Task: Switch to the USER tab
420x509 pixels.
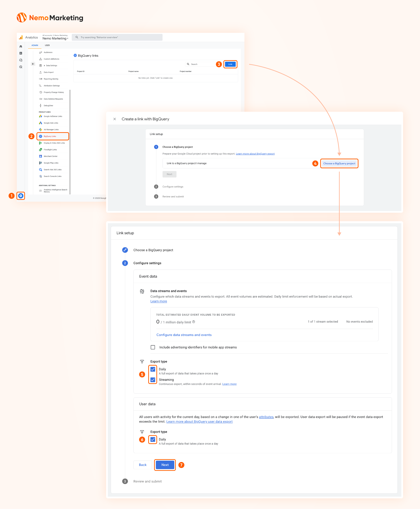Action: pyautogui.click(x=47, y=45)
